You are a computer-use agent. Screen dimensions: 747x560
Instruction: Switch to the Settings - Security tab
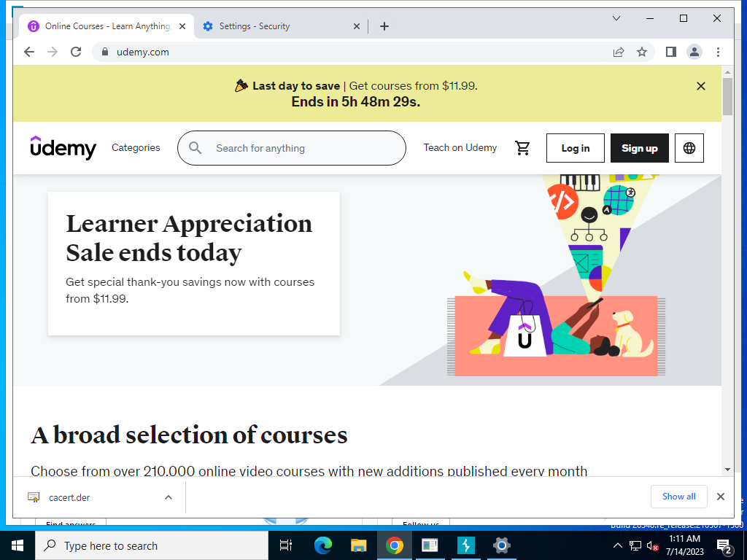(281, 26)
